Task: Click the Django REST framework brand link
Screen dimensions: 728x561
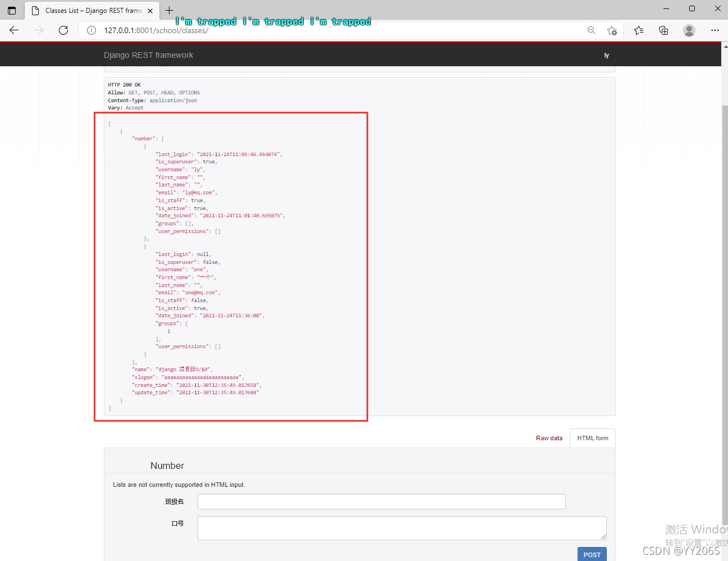Action: tap(148, 55)
